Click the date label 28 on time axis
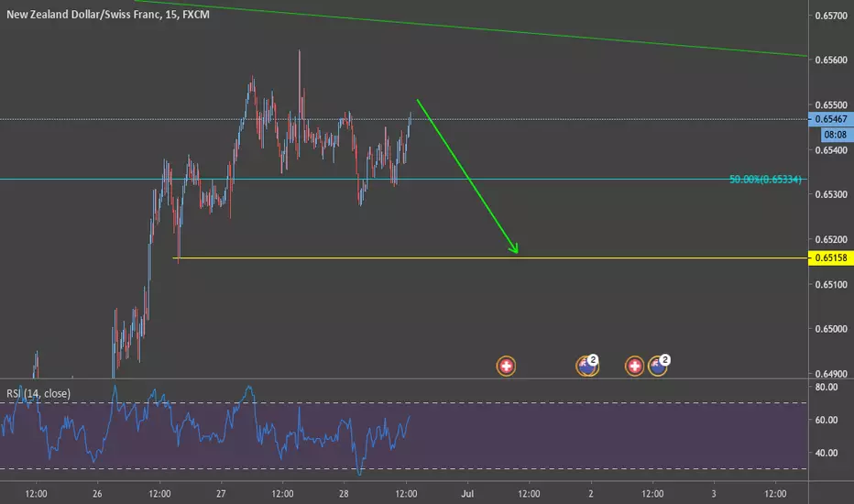854x504 pixels. coord(344,494)
